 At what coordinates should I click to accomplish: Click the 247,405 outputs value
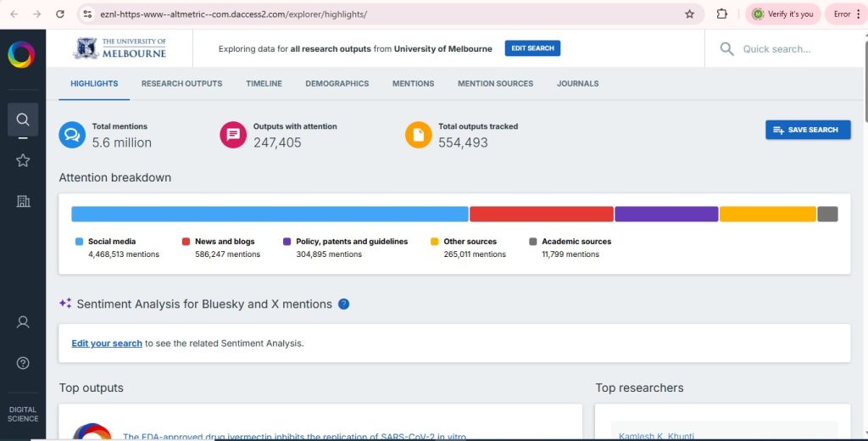click(277, 143)
